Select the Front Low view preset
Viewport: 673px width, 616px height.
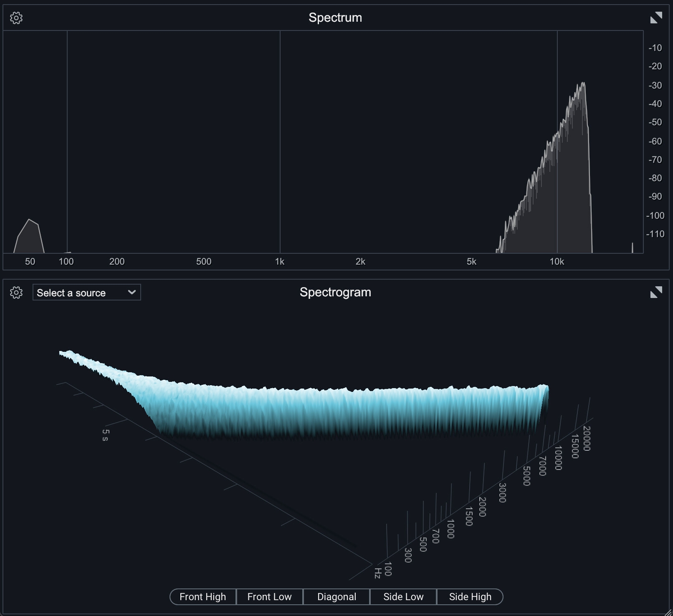click(269, 597)
